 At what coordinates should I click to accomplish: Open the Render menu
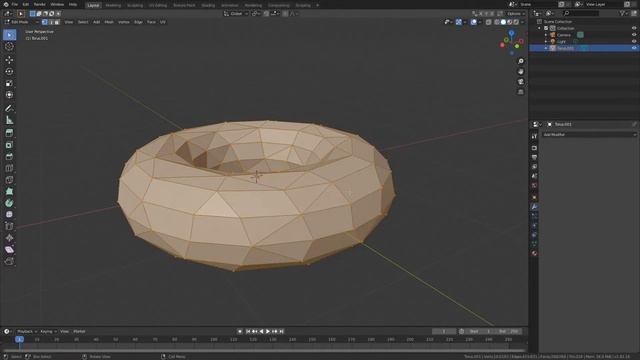[40, 4]
